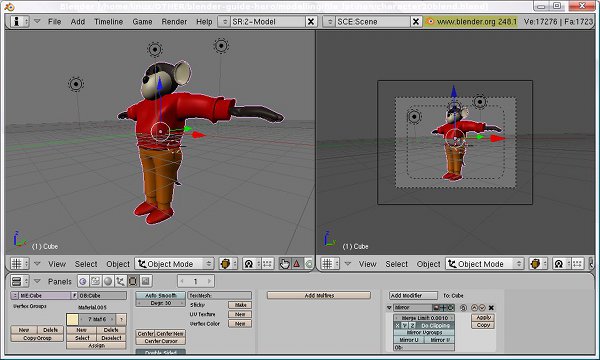Click Copy Group under Vertex Groups
This screenshot has width=600, height=360.
coord(37,338)
